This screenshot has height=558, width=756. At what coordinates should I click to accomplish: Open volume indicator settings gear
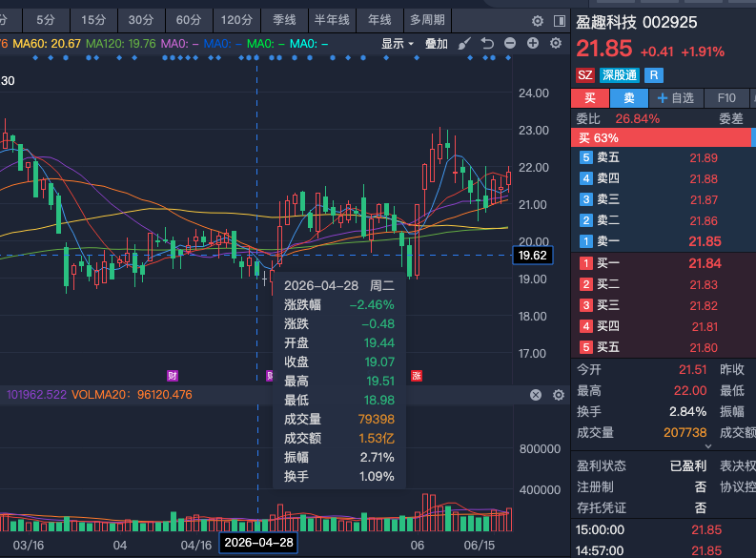[559, 395]
